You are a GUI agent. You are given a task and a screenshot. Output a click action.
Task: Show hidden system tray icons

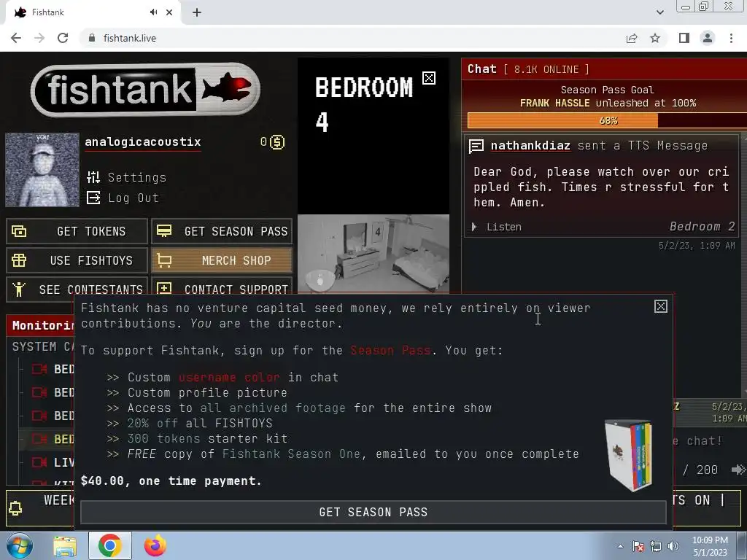[620, 546]
